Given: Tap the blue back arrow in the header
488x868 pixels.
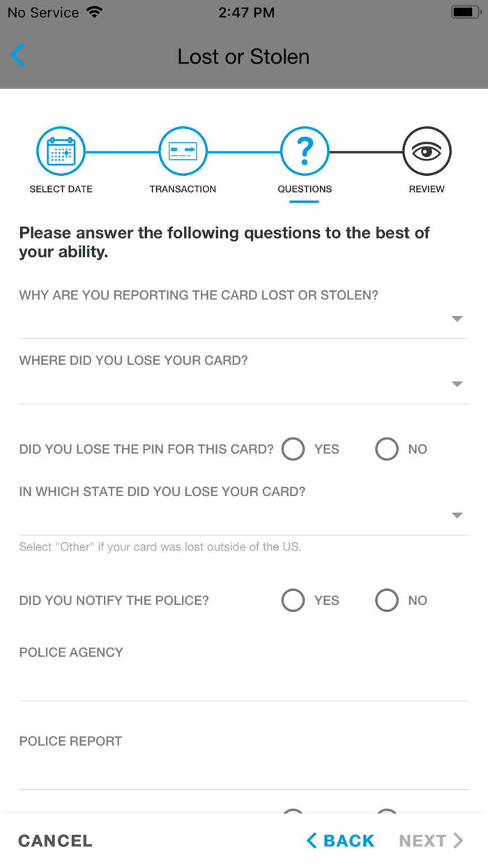Looking at the screenshot, I should 17,55.
